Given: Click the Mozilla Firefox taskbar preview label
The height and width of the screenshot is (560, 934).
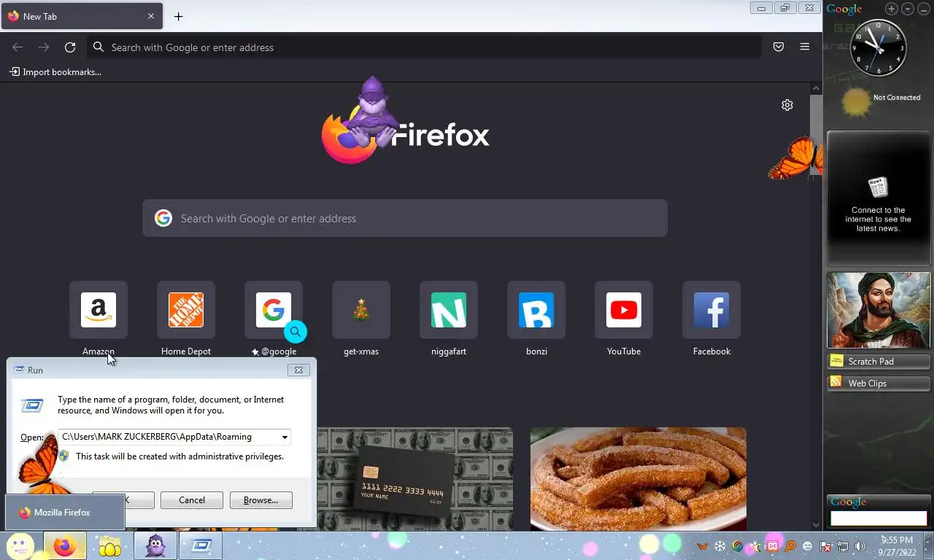Looking at the screenshot, I should pos(65,513).
